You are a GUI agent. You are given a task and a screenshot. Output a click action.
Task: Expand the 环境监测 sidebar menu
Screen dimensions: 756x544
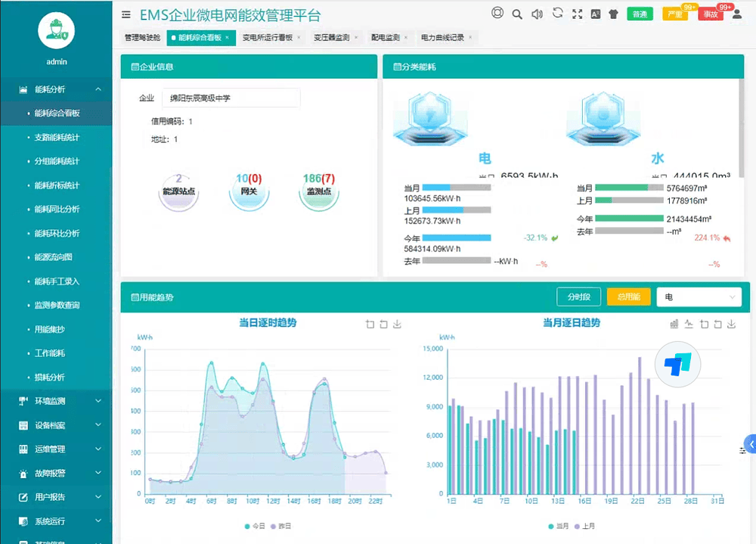57,401
